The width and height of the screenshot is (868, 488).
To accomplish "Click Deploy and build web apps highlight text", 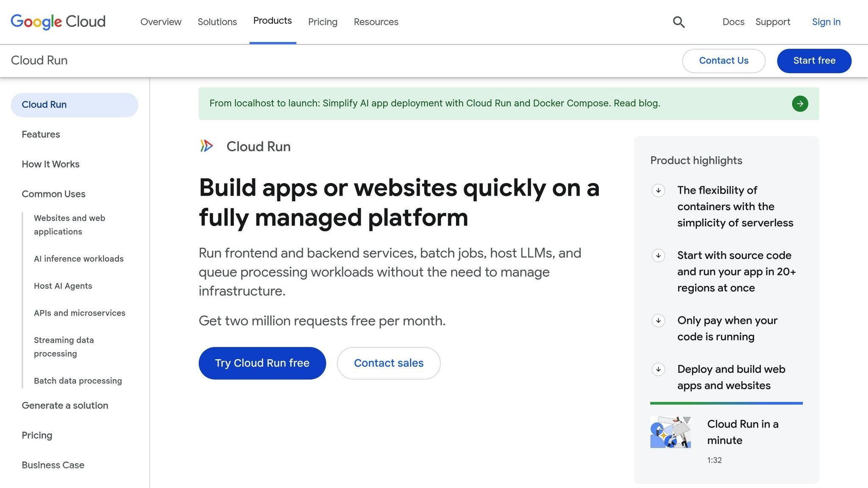I will point(731,377).
